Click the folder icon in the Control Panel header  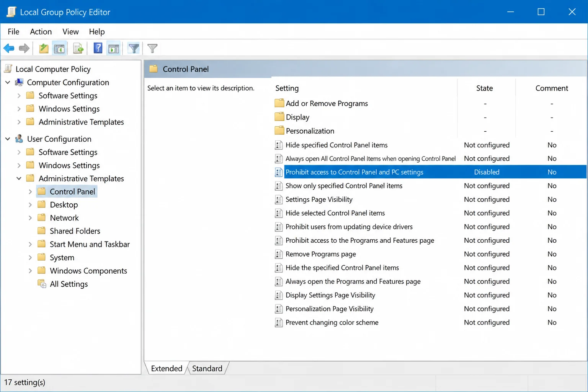point(154,69)
